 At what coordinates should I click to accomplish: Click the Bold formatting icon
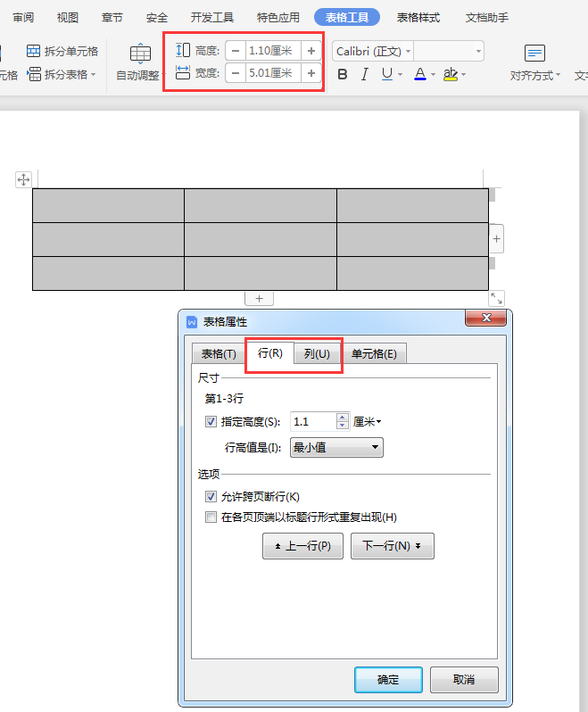pos(343,75)
